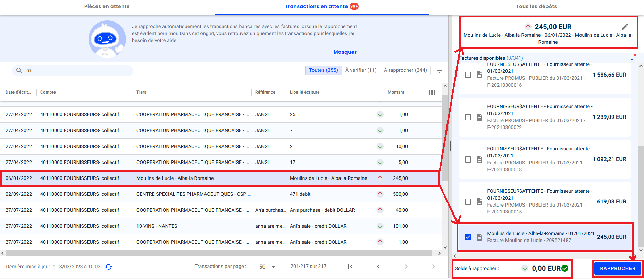The height and width of the screenshot is (279, 644).
Task: Click red up arrow on 471 debit row
Action: pyautogui.click(x=380, y=194)
